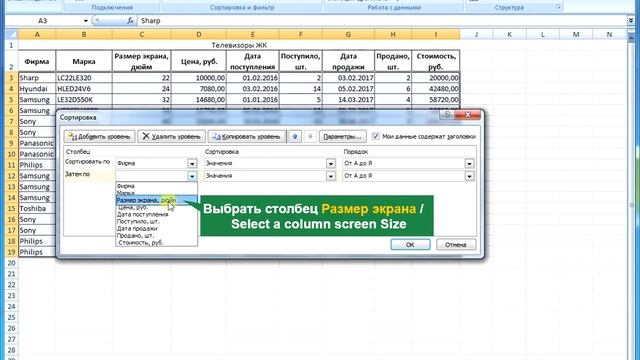Select row 22 header
The image size is (640, 360).
(11, 284)
